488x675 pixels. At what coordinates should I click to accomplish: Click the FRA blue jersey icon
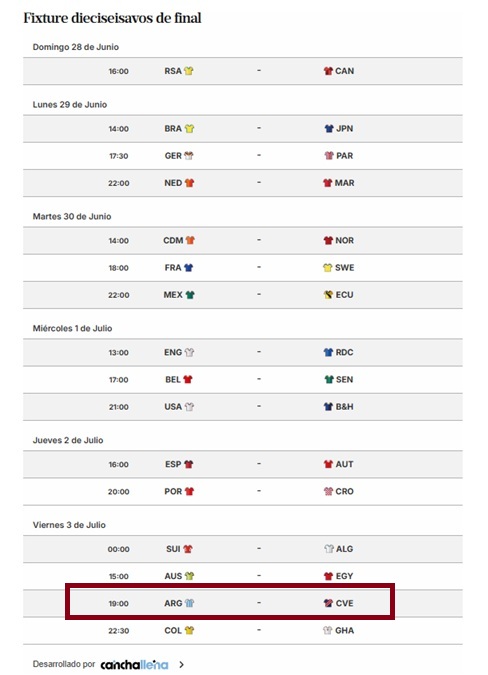tap(188, 268)
